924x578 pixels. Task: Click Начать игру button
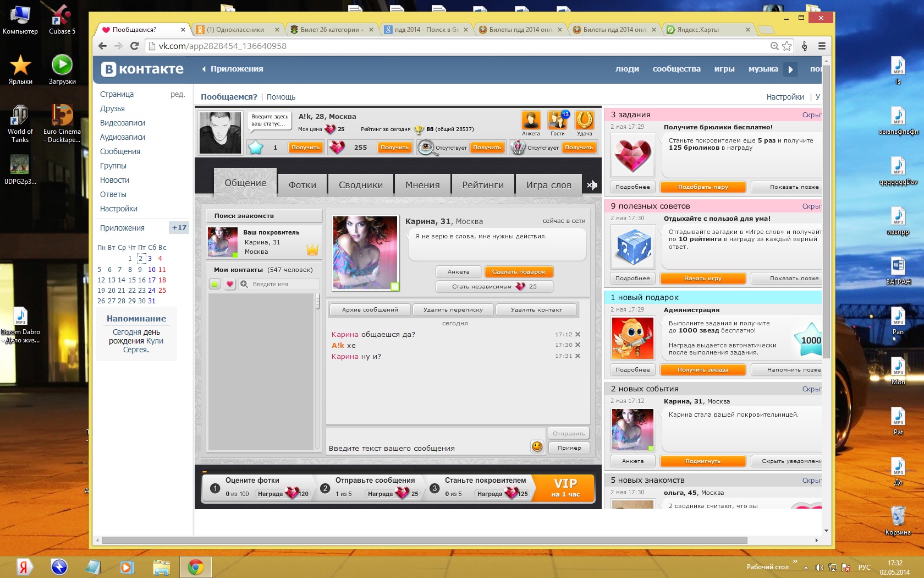pos(703,279)
